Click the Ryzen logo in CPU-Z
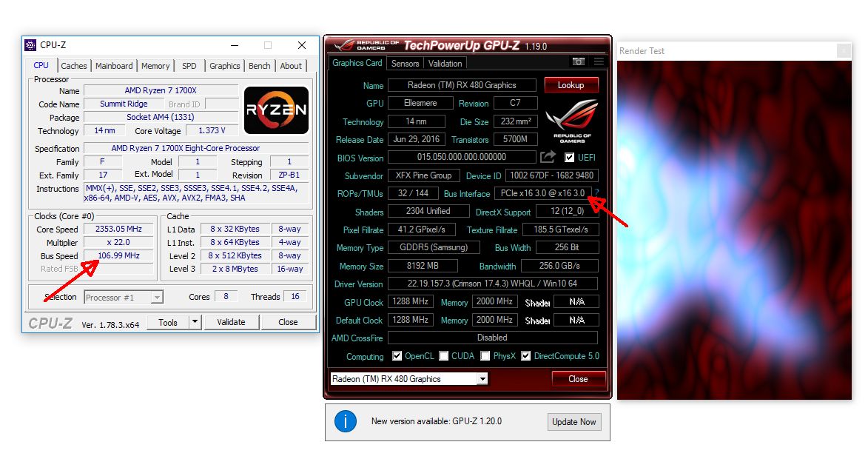The image size is (868, 459). (276, 110)
